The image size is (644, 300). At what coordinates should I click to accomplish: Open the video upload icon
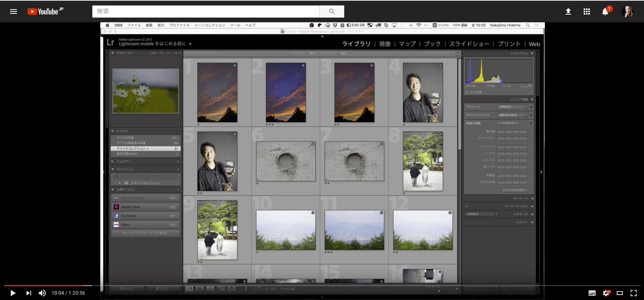(x=568, y=12)
